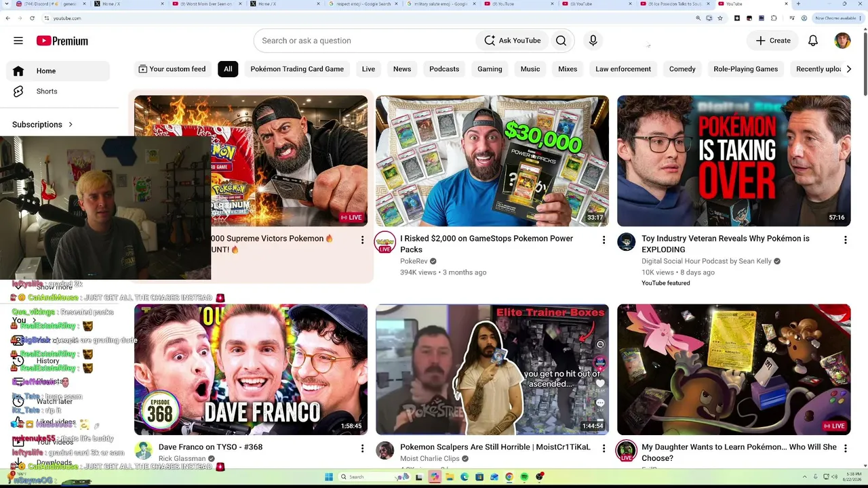Screen dimensions: 868x488
Task: Open the Pokemon Scalpers Are Still Horrible title
Action: click(495, 447)
